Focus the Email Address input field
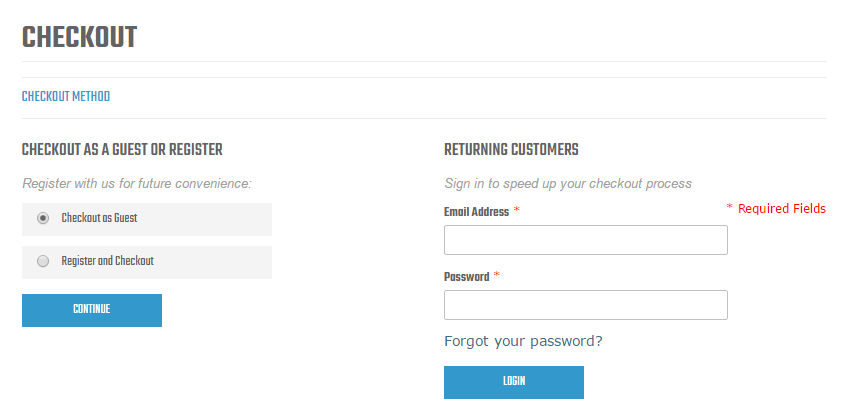851x417 pixels. tap(585, 240)
